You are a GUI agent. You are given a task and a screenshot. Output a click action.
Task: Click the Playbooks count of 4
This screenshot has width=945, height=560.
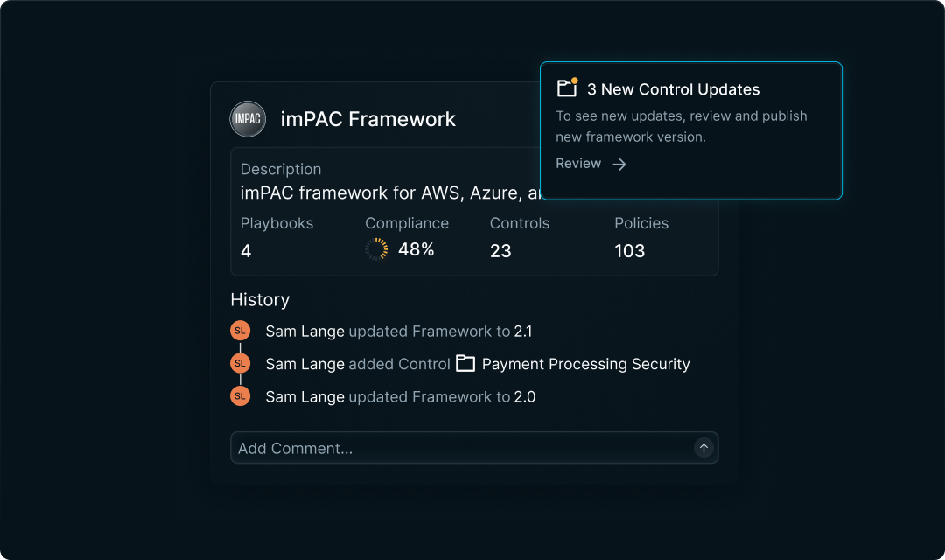246,251
